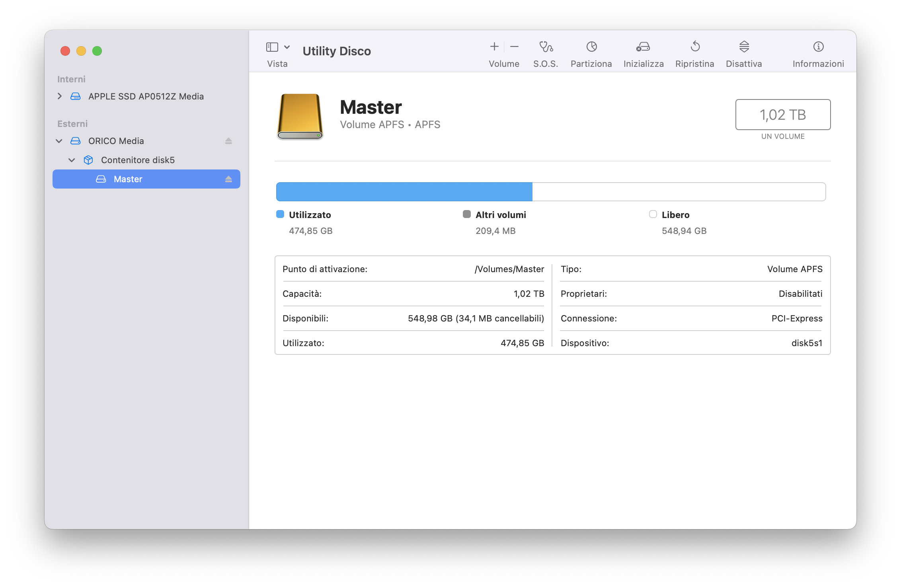
Task: Eject the ORICO Media disk
Action: [228, 141]
